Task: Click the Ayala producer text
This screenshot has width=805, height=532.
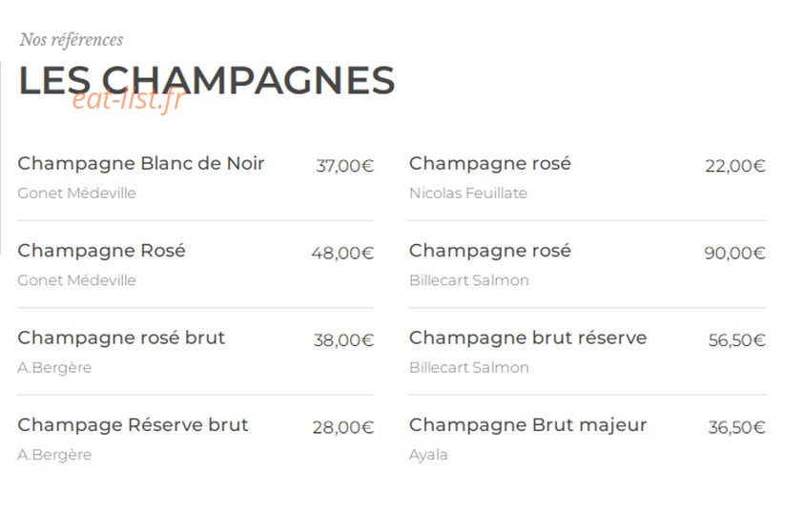Action: (x=428, y=455)
